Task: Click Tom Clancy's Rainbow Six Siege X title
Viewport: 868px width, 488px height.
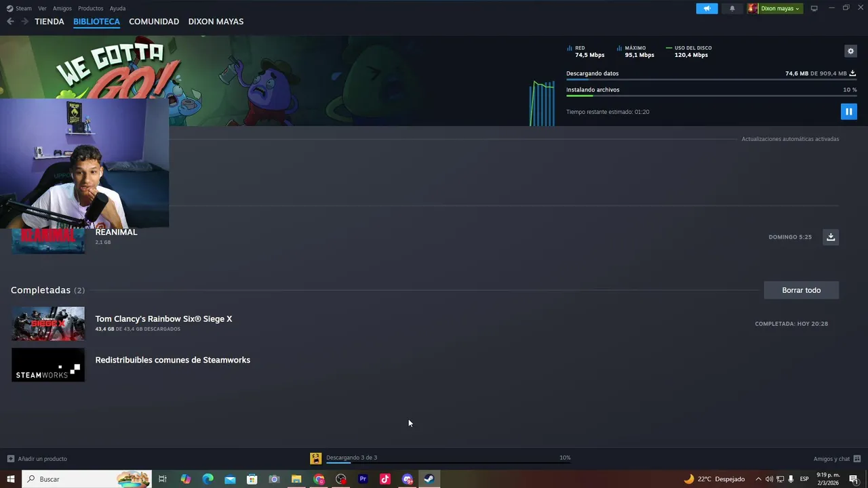Action: (x=163, y=319)
